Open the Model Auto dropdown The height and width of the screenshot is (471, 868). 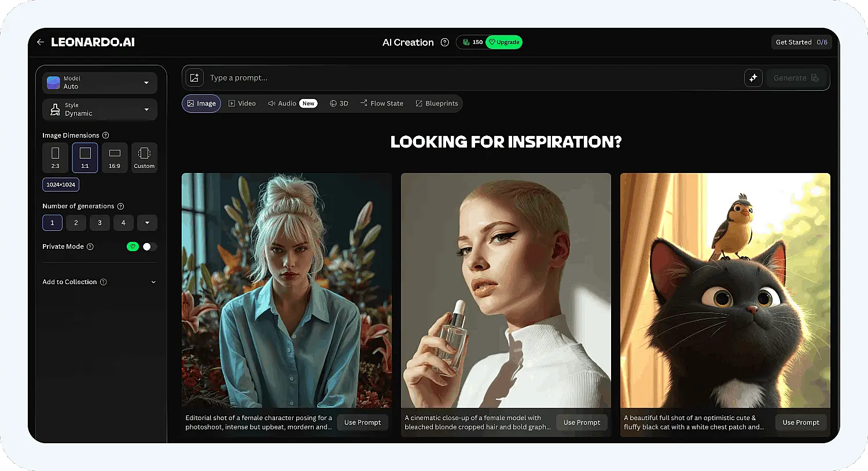click(100, 83)
